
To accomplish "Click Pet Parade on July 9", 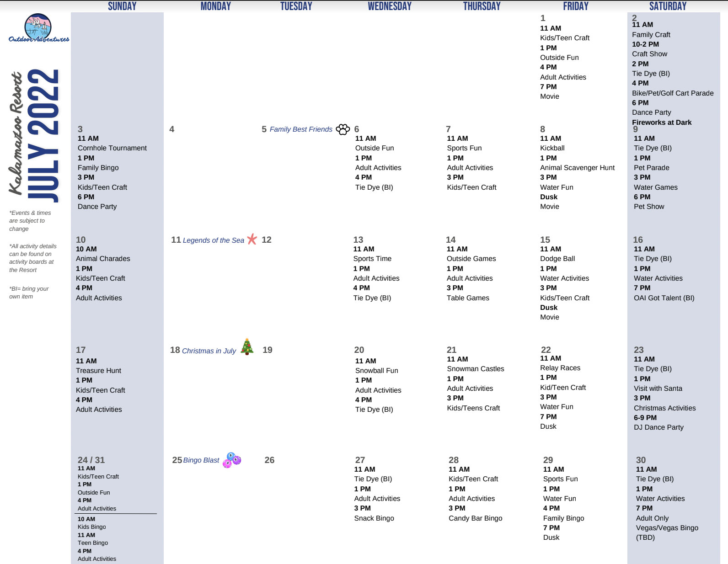I will pyautogui.click(x=651, y=168).
